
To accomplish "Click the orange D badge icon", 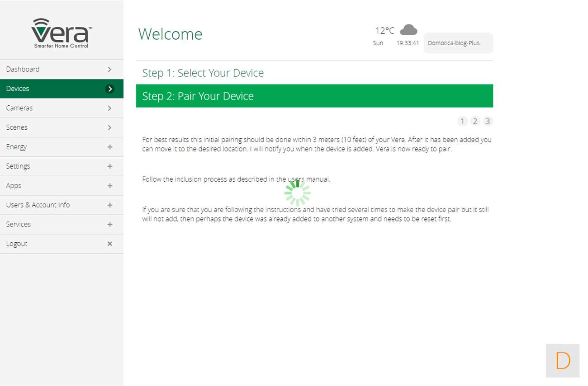I will click(x=563, y=361).
